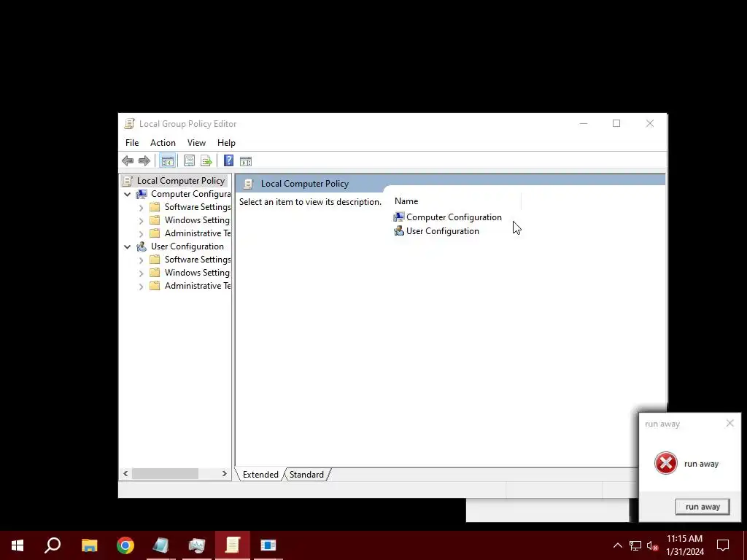
Task: Select User Configuration in the right pane list
Action: pyautogui.click(x=437, y=231)
